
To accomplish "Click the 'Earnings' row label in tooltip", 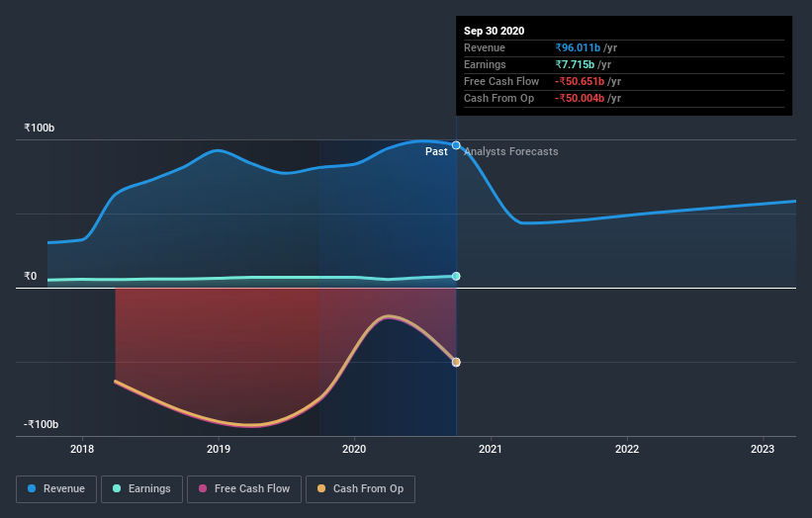I will pos(485,64).
